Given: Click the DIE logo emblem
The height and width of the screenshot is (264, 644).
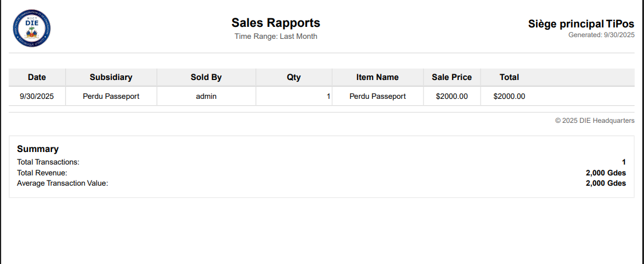Looking at the screenshot, I should point(31,29).
